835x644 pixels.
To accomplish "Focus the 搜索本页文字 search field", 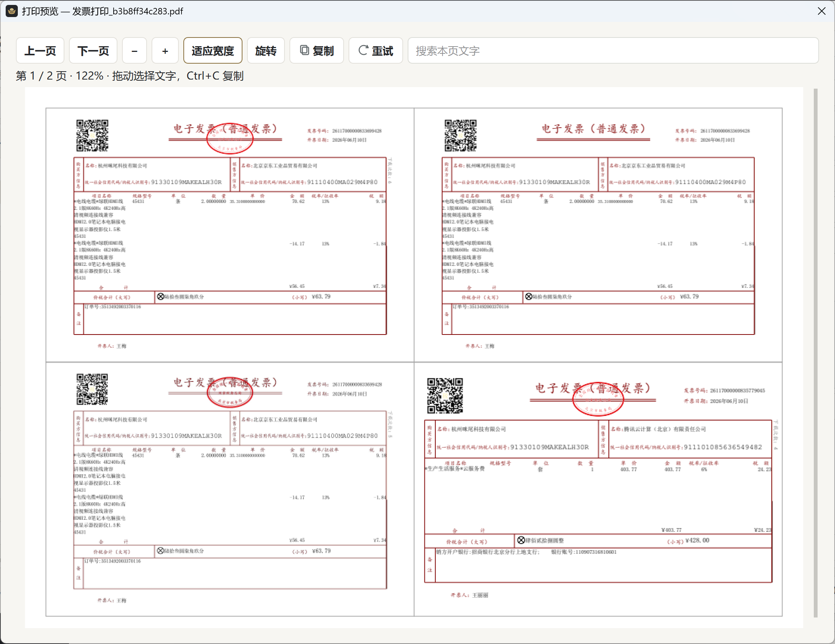I will click(613, 50).
